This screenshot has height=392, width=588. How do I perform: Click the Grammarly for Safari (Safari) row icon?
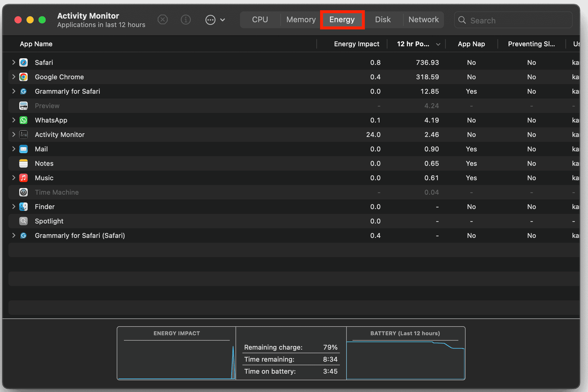[24, 236]
